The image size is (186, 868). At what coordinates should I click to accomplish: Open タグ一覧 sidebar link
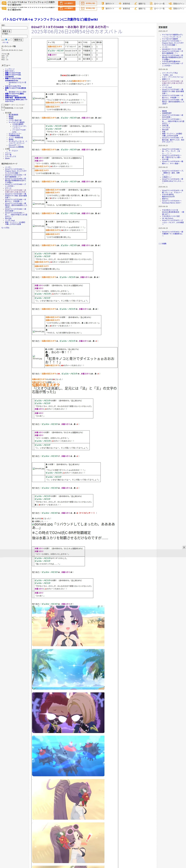click(8, 155)
